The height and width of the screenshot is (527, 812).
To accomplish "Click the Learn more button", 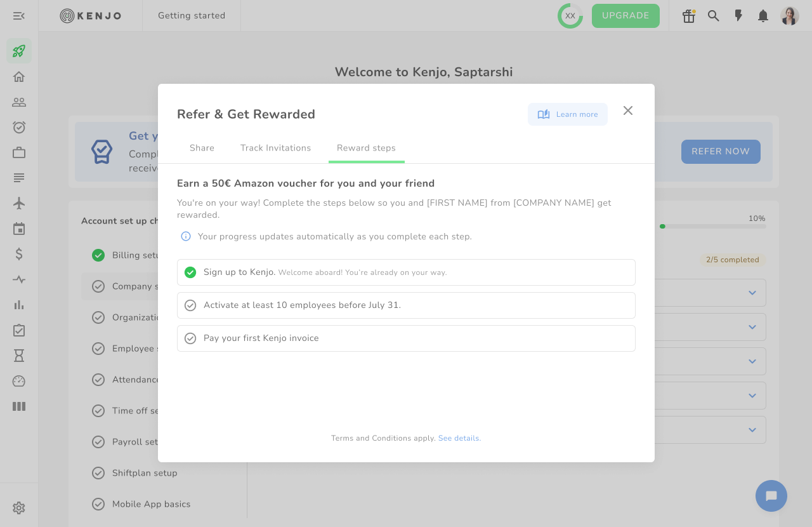I will (568, 114).
